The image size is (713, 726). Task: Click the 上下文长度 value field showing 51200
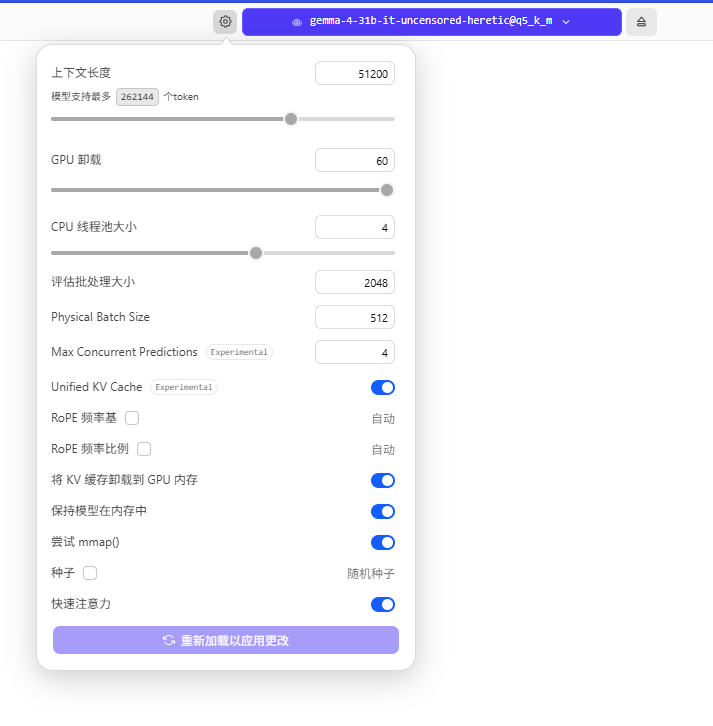[x=355, y=73]
